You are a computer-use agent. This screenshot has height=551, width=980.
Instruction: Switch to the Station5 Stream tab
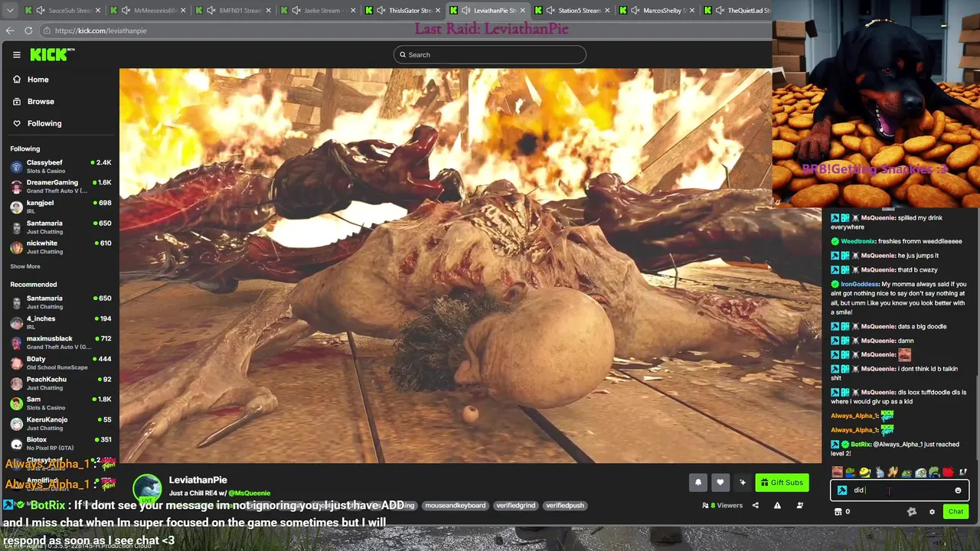[574, 11]
